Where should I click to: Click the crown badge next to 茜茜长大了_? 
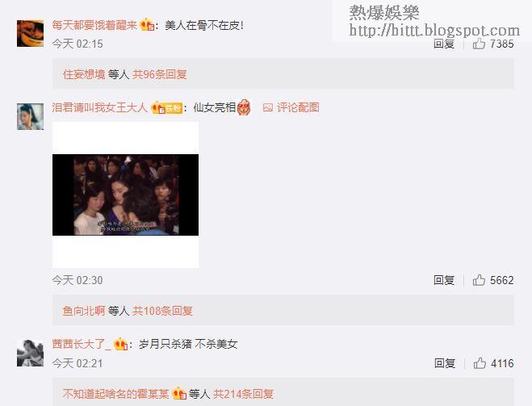tap(121, 345)
